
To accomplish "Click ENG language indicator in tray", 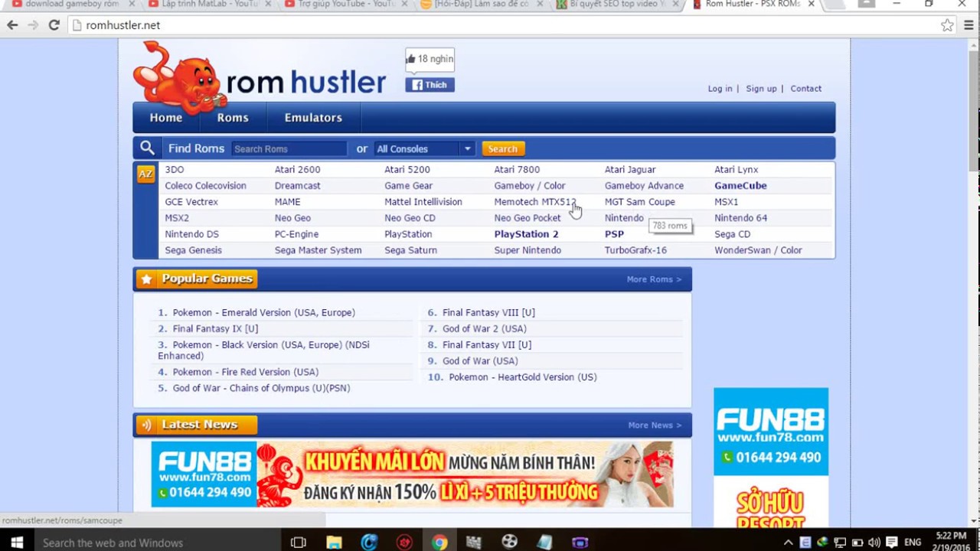I will (x=912, y=543).
